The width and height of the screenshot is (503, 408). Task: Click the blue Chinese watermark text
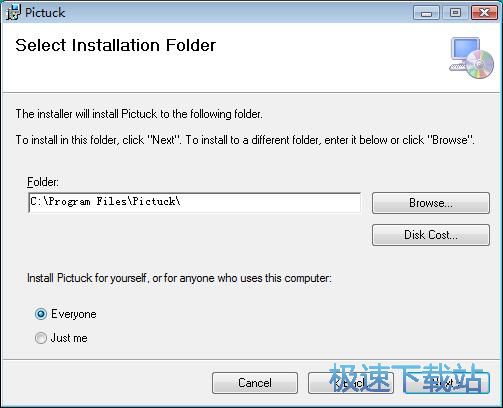[407, 378]
